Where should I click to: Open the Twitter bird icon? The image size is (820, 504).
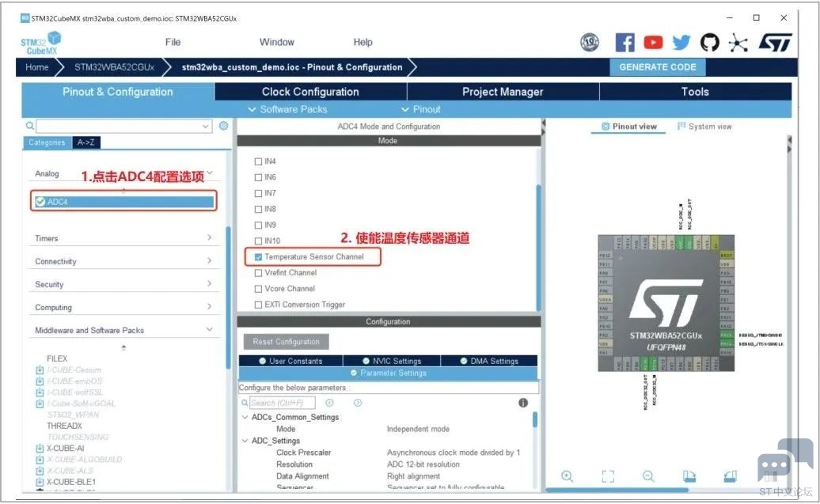681,43
